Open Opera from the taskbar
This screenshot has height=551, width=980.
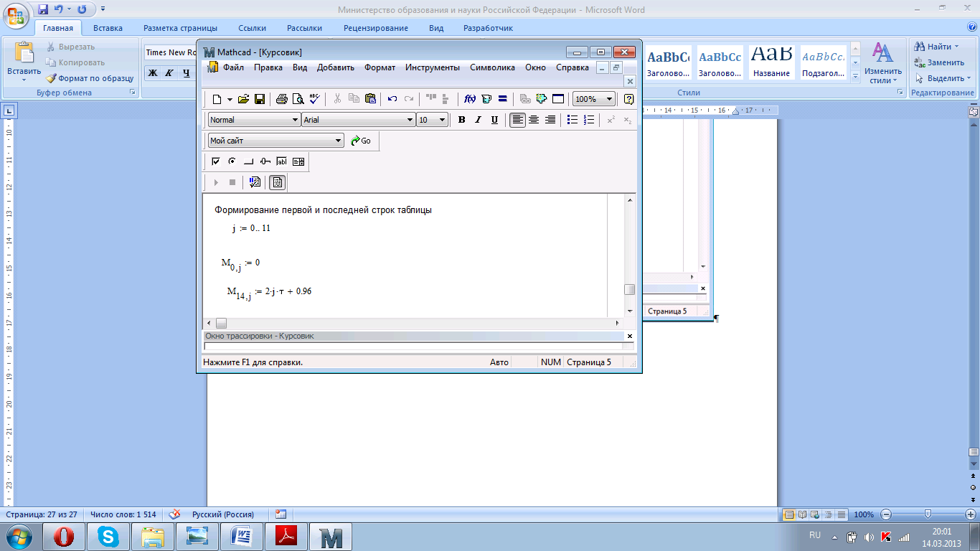pyautogui.click(x=64, y=537)
